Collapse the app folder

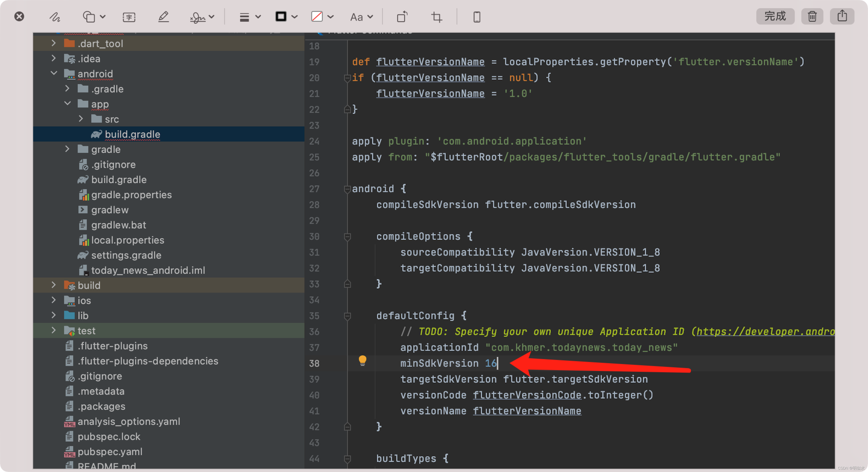point(67,103)
